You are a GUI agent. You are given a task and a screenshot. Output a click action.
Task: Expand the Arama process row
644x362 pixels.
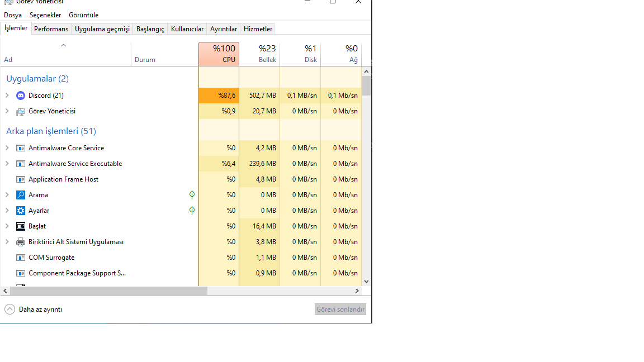click(7, 194)
